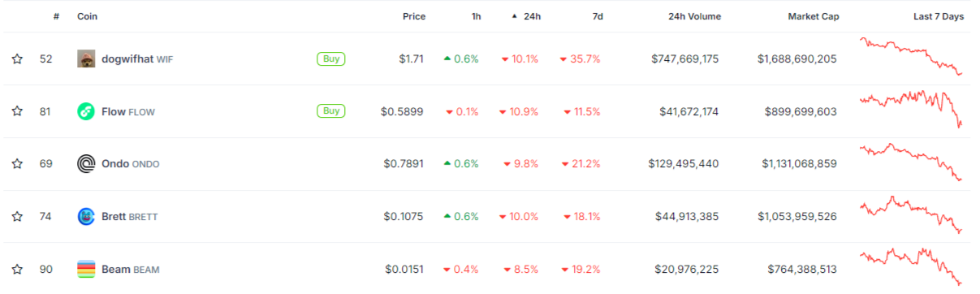
Task: Open the dogwifhat 7-day sparkline chart
Action: tap(913, 57)
